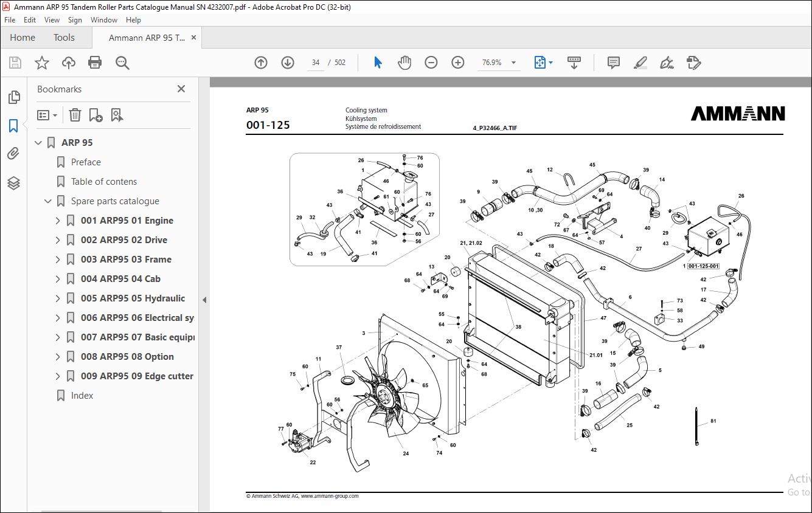Toggle the Bookmarks panel sidebar icon
The image size is (812, 513).
pos(13,126)
